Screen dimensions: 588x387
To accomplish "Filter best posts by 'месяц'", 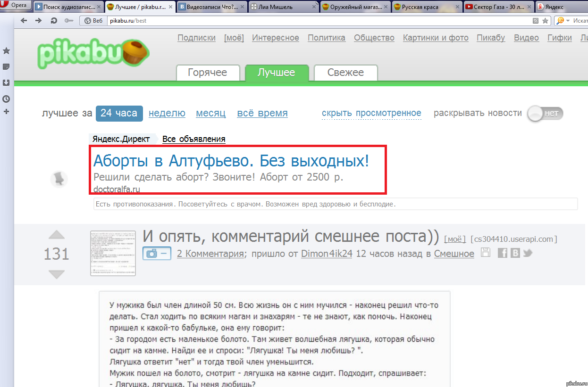I will coord(211,113).
